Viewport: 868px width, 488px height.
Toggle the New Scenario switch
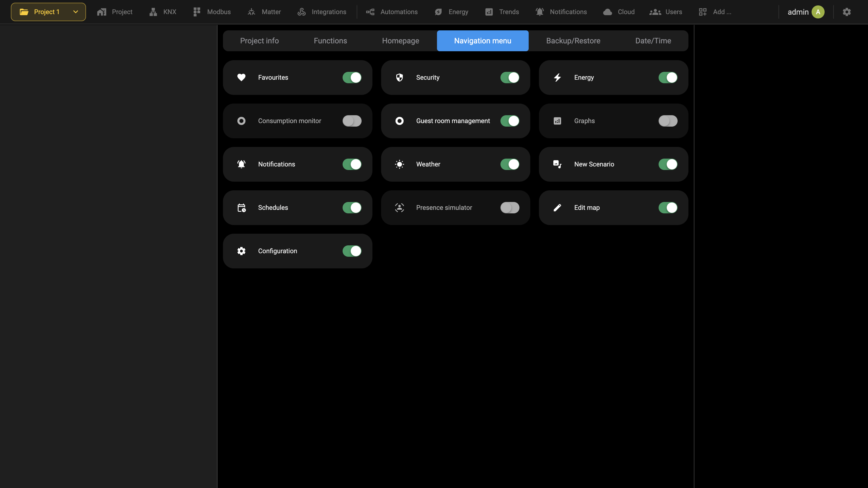click(x=668, y=164)
